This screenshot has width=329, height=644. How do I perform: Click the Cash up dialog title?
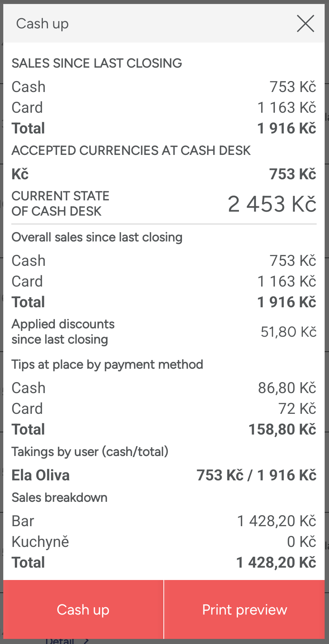click(42, 24)
